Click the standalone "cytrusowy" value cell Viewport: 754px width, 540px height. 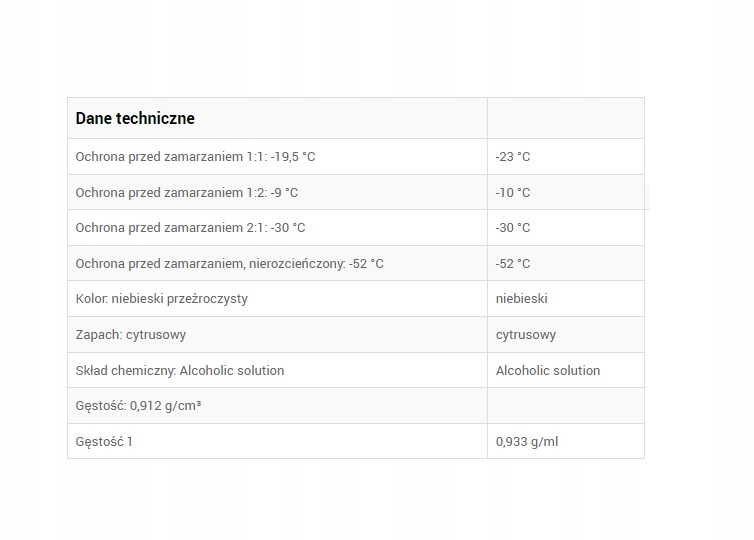(526, 335)
